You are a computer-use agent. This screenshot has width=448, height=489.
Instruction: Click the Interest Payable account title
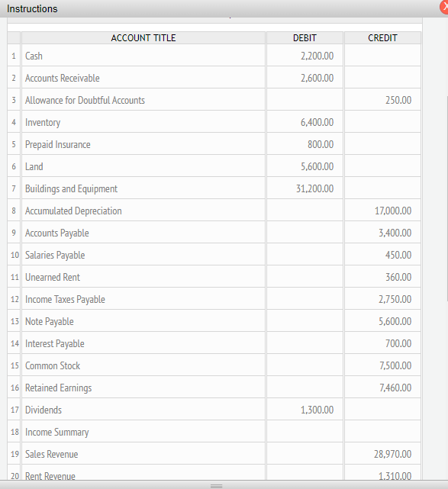pyautogui.click(x=55, y=343)
